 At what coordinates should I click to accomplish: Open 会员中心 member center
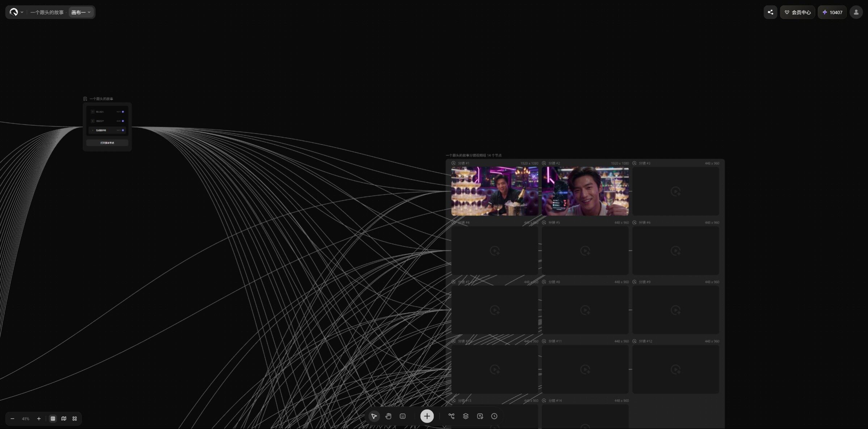tap(797, 12)
